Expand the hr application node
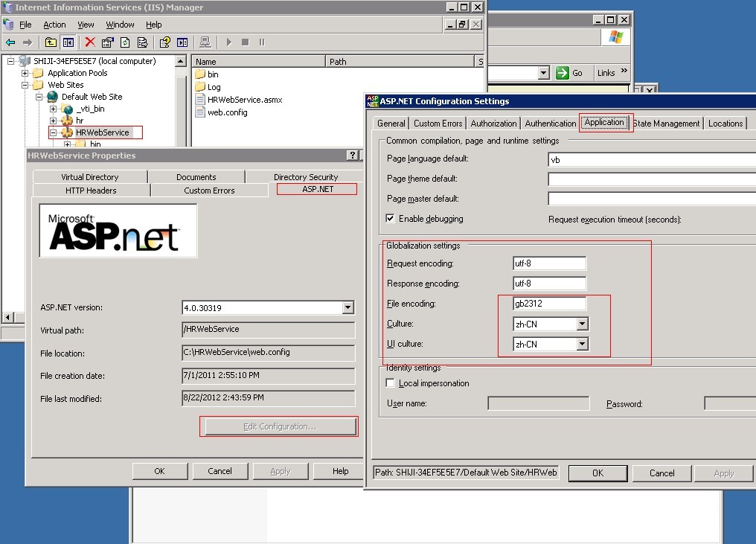This screenshot has width=756, height=544. click(x=53, y=121)
